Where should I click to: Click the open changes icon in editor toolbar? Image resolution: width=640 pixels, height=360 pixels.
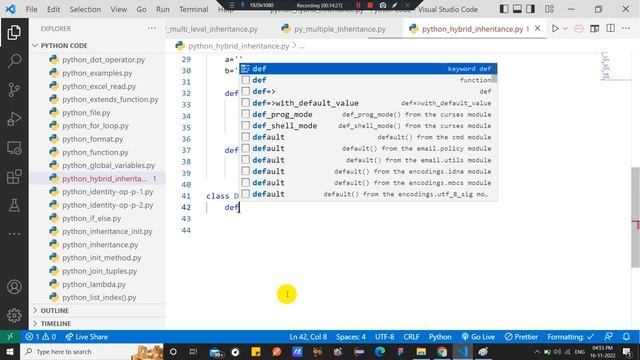tap(595, 29)
